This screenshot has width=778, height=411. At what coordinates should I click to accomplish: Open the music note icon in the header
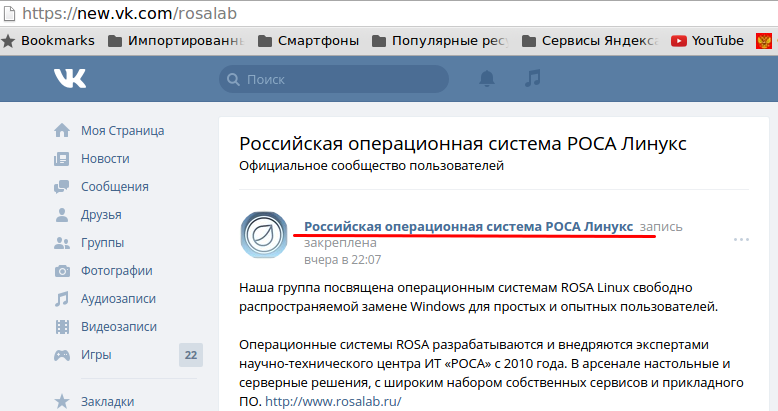[x=532, y=78]
